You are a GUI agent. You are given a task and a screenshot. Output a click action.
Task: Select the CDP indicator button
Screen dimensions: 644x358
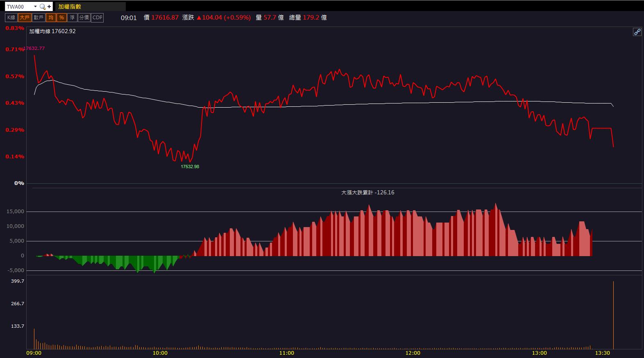(98, 18)
